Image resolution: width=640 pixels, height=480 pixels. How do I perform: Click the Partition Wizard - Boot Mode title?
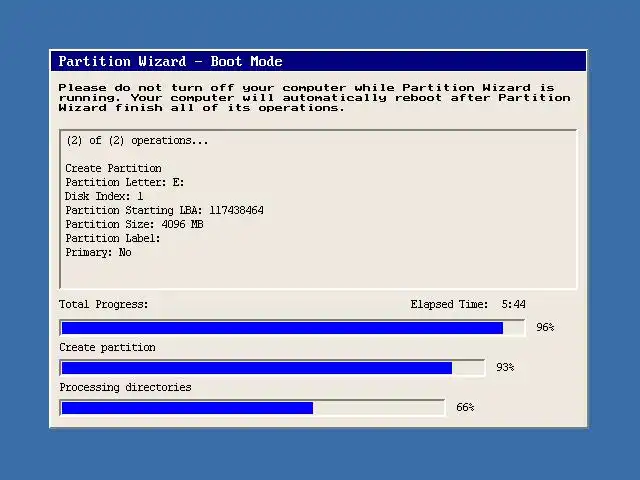170,61
